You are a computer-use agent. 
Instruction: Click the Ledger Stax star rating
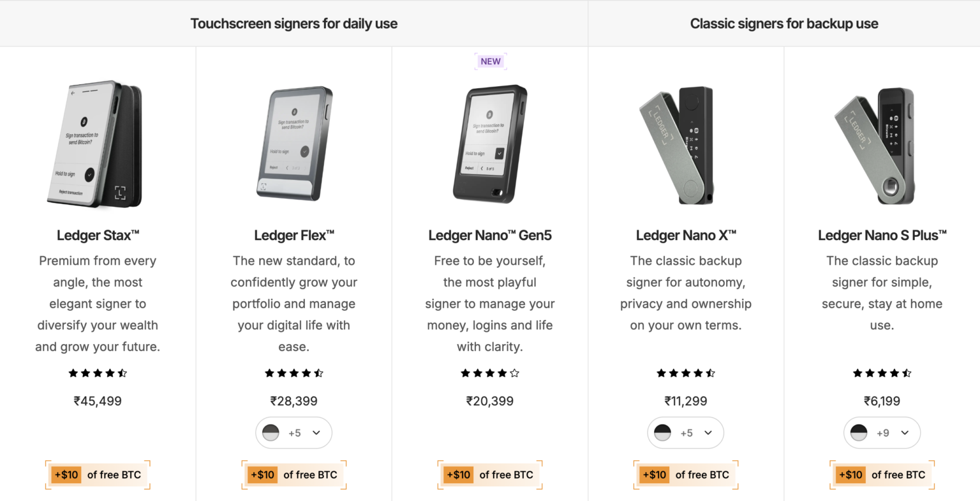(x=98, y=373)
